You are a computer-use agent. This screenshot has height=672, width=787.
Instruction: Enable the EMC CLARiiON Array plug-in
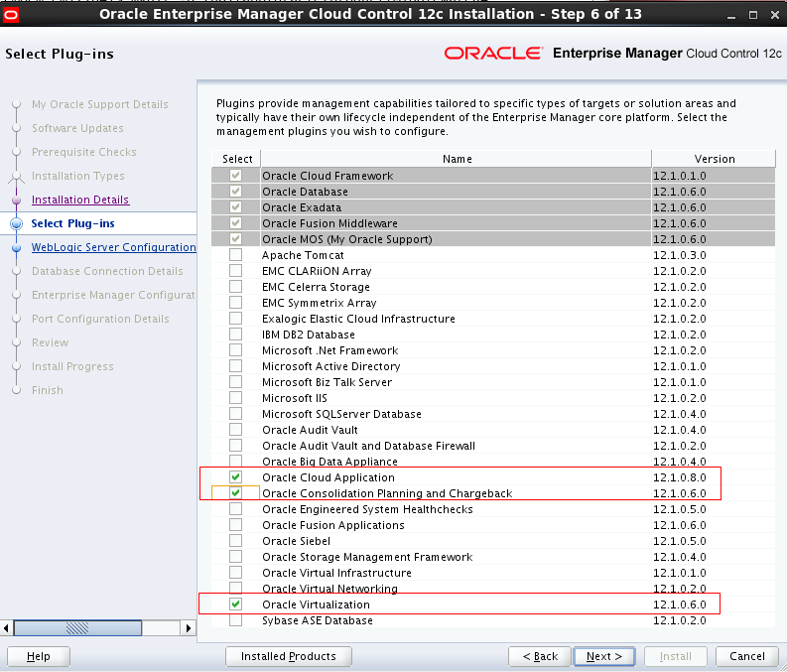(235, 271)
